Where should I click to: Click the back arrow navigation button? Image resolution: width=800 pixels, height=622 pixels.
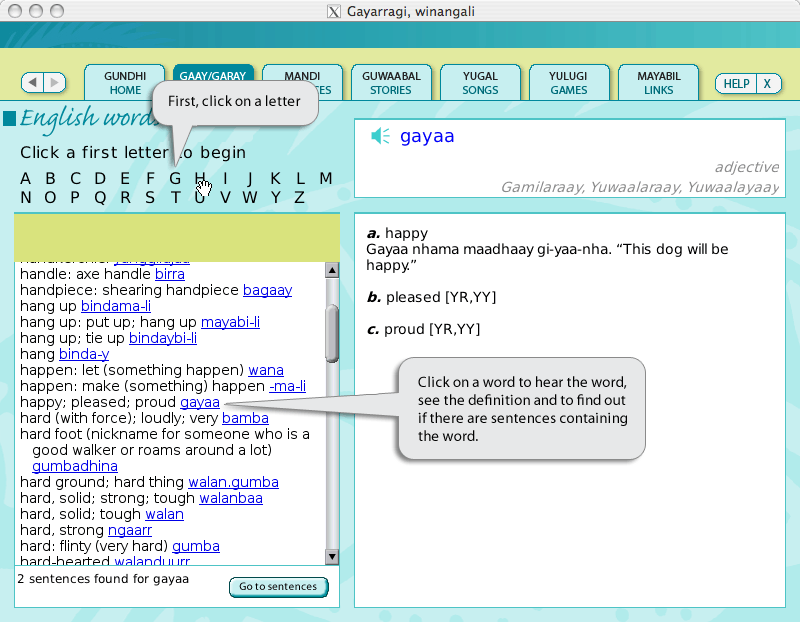[33, 83]
